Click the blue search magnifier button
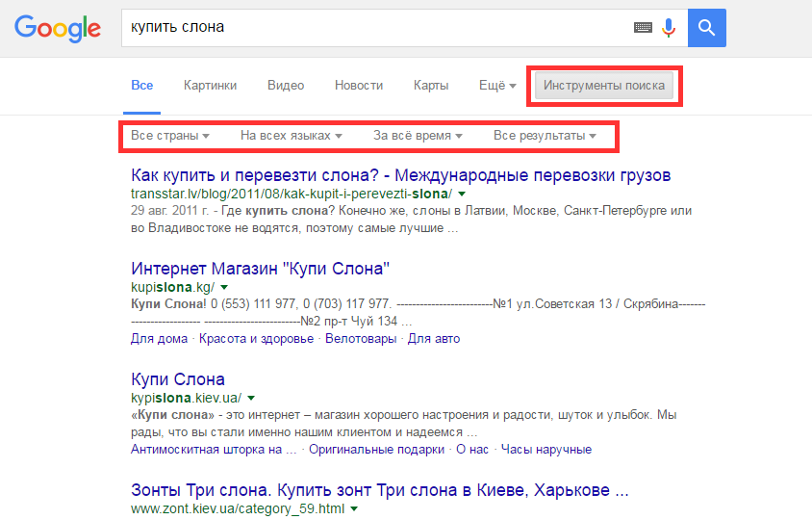812x520 pixels. point(707,28)
